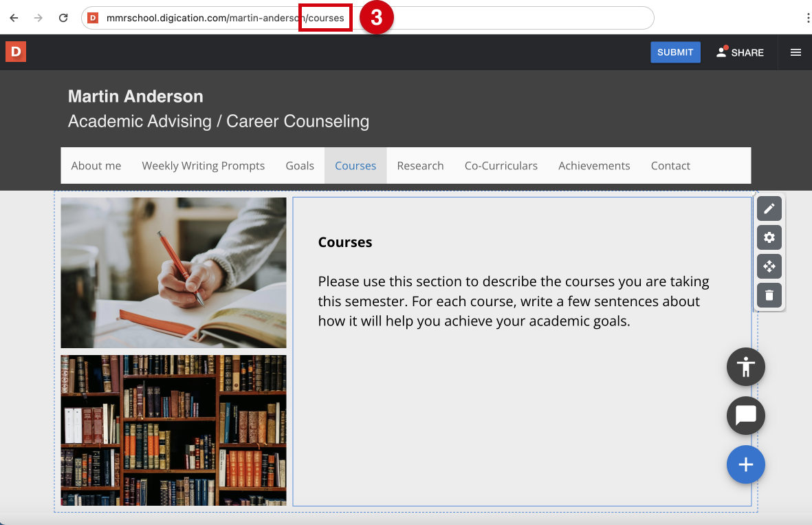This screenshot has width=812, height=525.
Task: Open the About me tab
Action: [x=96, y=166]
